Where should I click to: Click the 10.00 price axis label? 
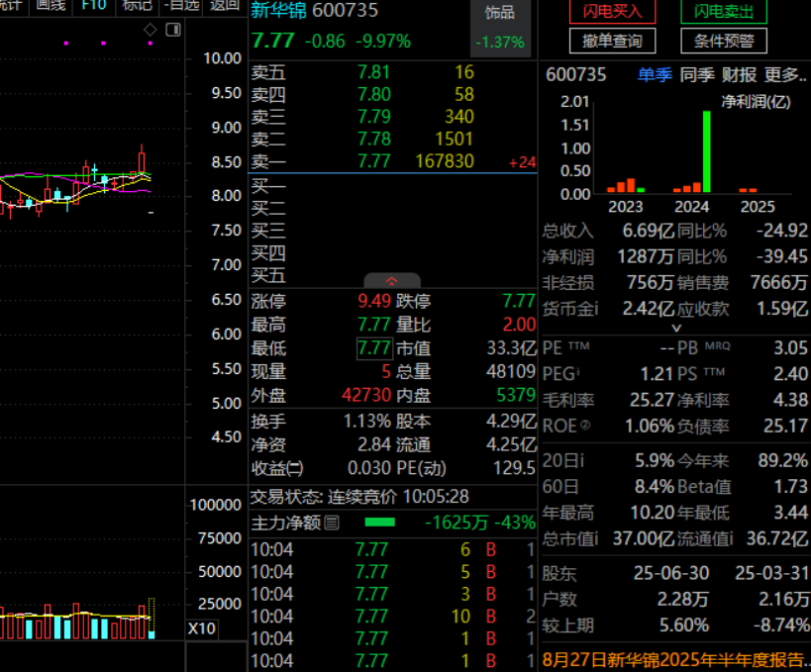pos(223,58)
